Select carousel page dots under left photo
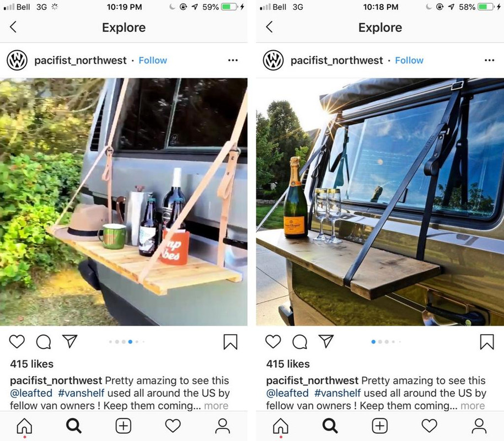The width and height of the screenshot is (504, 441). 127,342
